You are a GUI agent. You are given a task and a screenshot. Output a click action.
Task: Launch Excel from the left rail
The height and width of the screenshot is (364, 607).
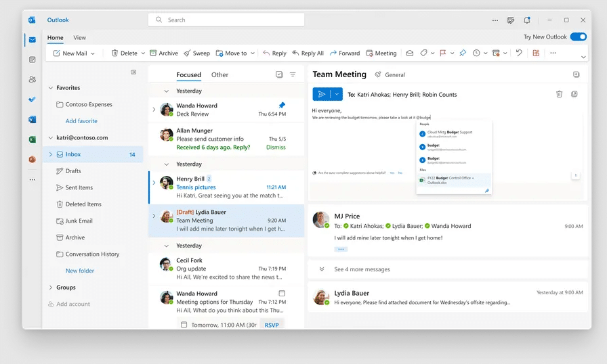coord(32,139)
